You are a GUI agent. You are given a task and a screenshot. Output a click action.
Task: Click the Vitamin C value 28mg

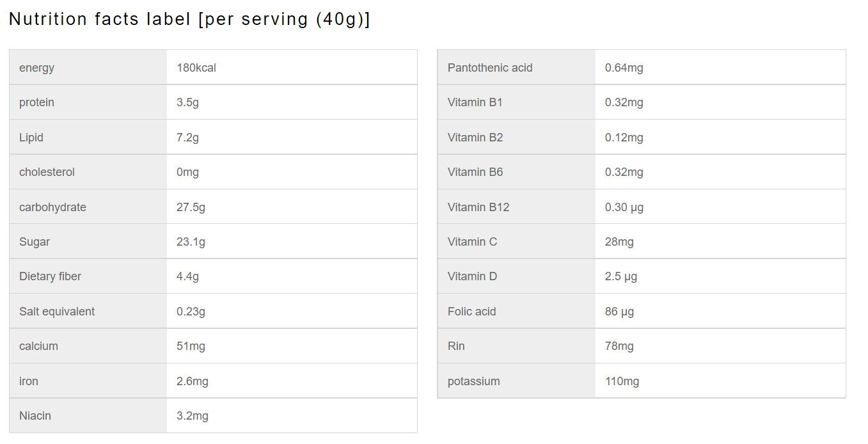pyautogui.click(x=619, y=242)
